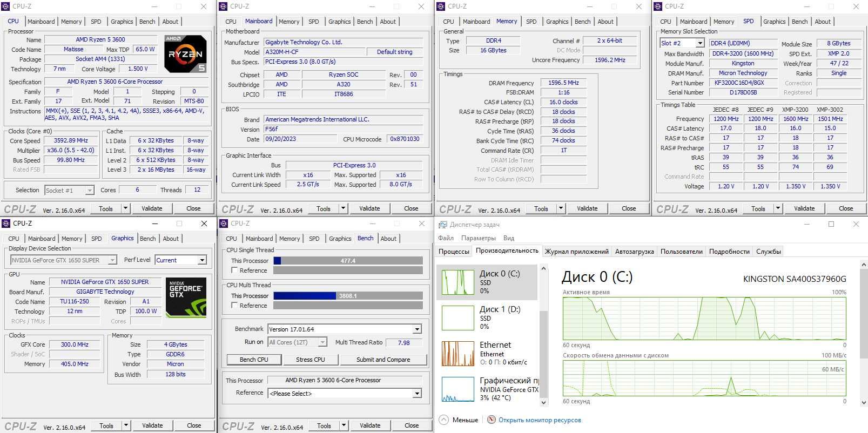868x433 pixels.
Task: Click the CPU-Z icon in the Memory window title bar
Action: [x=441, y=6]
